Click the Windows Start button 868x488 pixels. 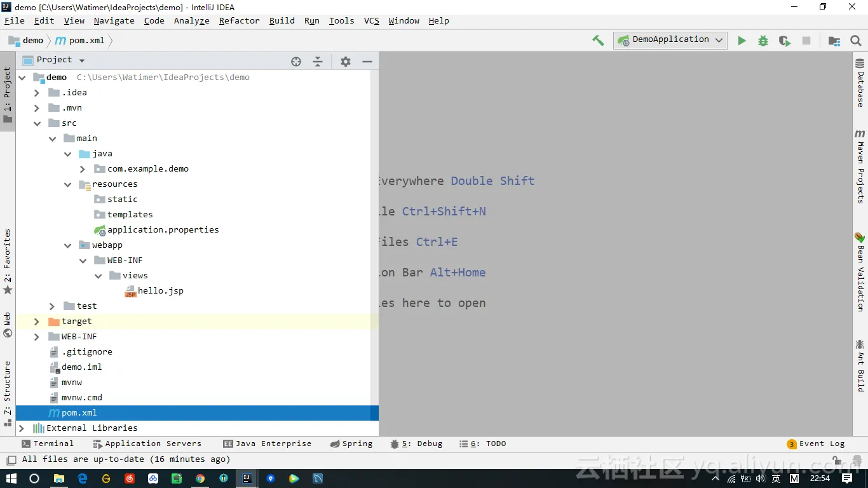(11, 478)
